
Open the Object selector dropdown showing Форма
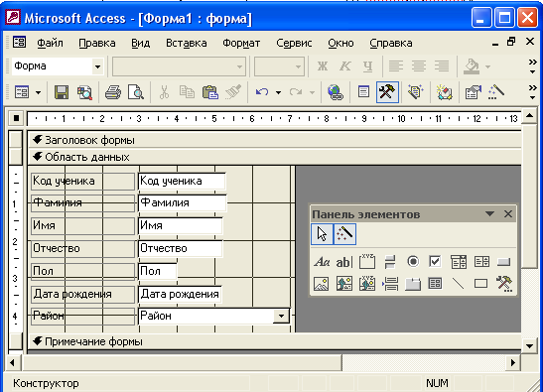[98, 66]
